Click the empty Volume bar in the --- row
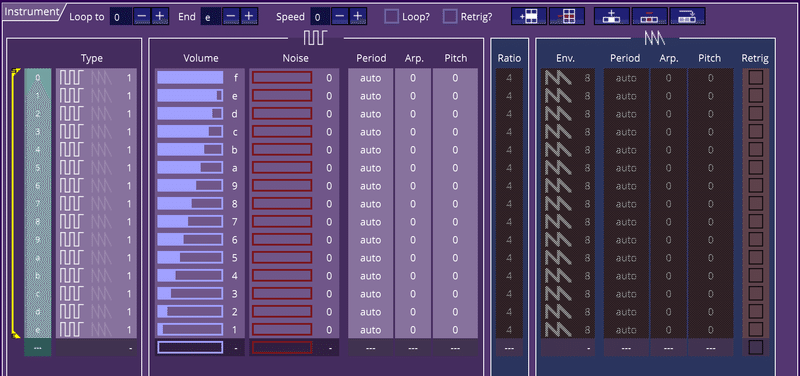Viewport: 800px width, 376px height. click(190, 347)
